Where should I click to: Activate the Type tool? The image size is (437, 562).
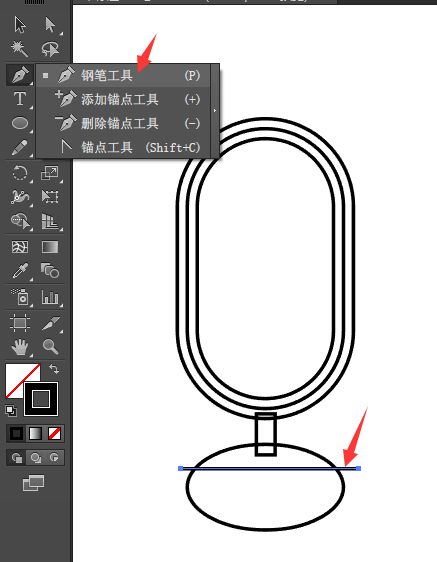point(20,99)
